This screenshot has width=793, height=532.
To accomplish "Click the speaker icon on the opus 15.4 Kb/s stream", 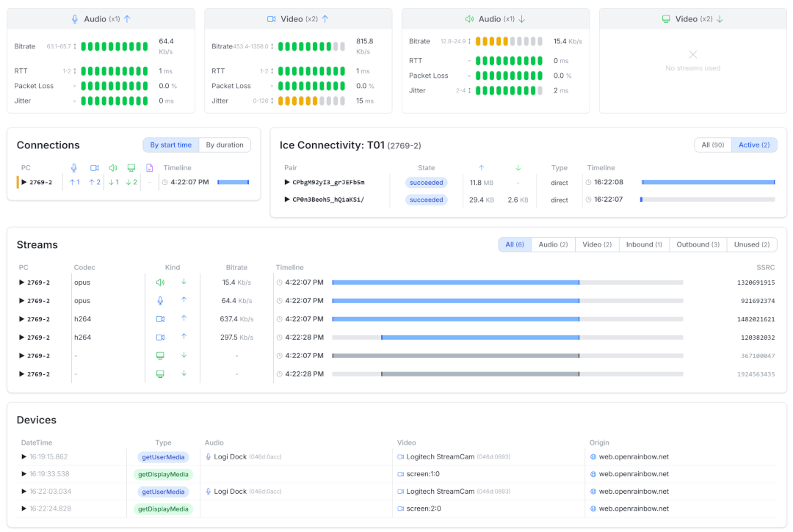I will click(160, 282).
